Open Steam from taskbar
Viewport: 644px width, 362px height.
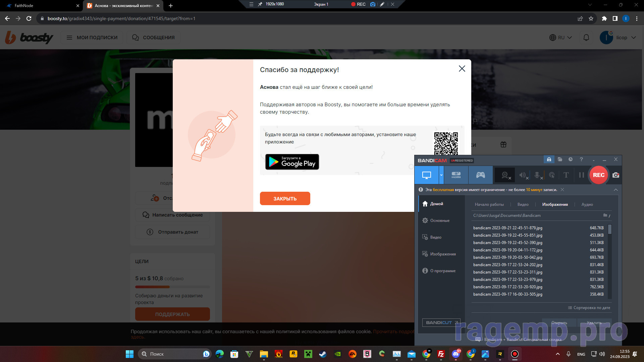point(323,354)
